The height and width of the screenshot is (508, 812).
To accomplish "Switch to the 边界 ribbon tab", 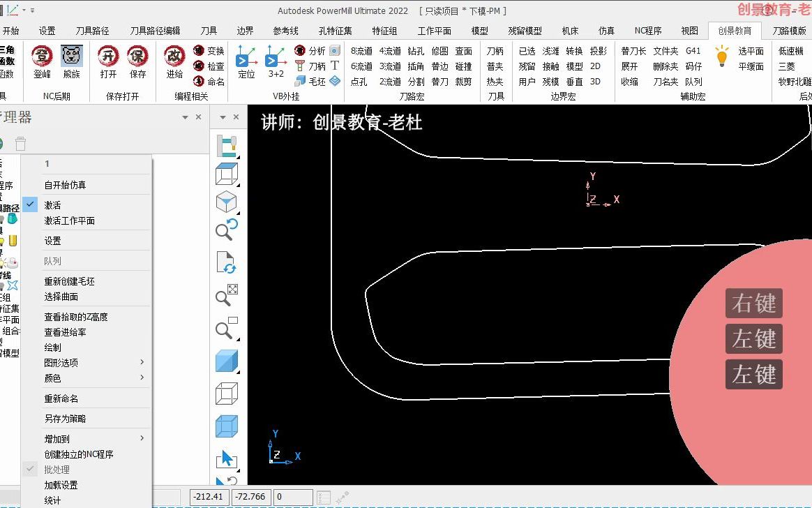I will (245, 31).
